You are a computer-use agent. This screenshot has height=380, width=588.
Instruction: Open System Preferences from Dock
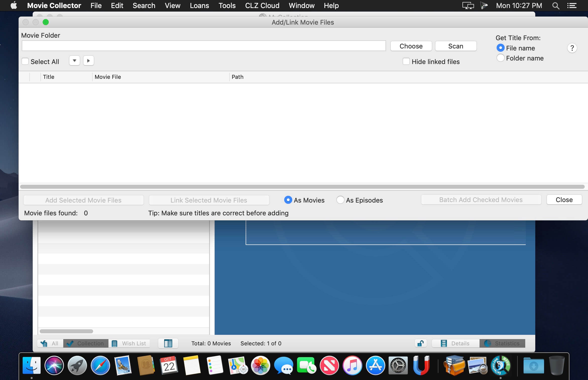398,365
